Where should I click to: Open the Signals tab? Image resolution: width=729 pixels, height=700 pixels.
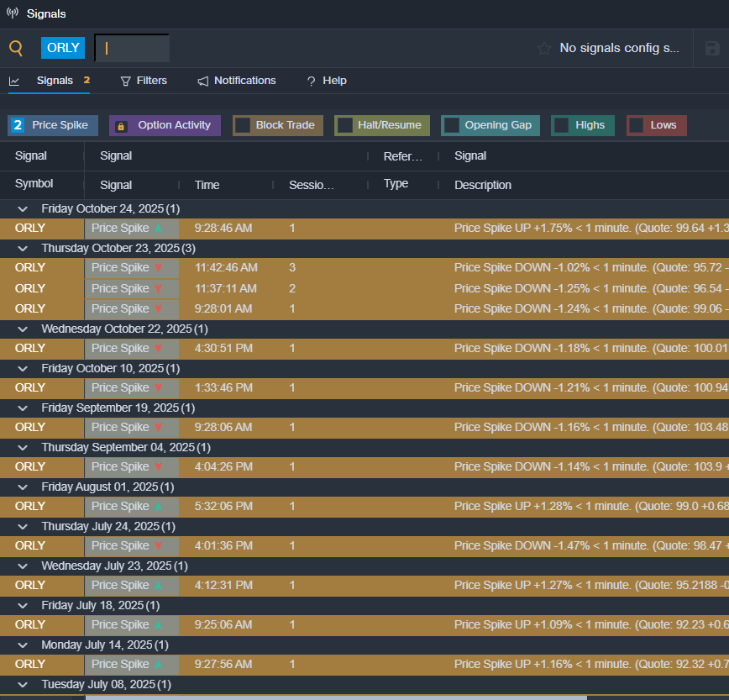(55, 81)
